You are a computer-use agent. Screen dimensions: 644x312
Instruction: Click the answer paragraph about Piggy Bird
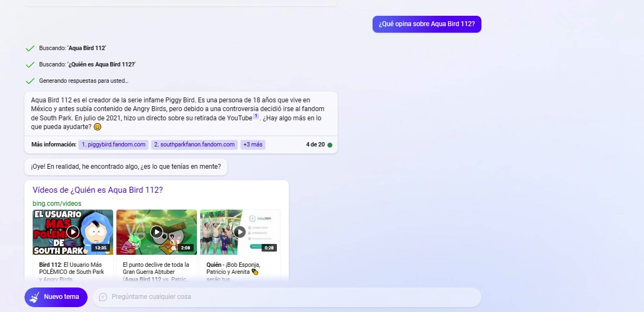coord(178,113)
